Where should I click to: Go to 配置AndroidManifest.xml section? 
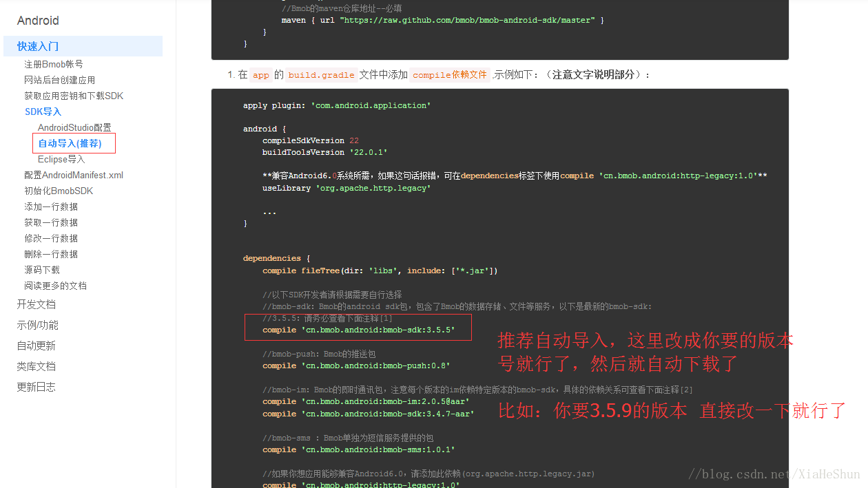(x=74, y=175)
